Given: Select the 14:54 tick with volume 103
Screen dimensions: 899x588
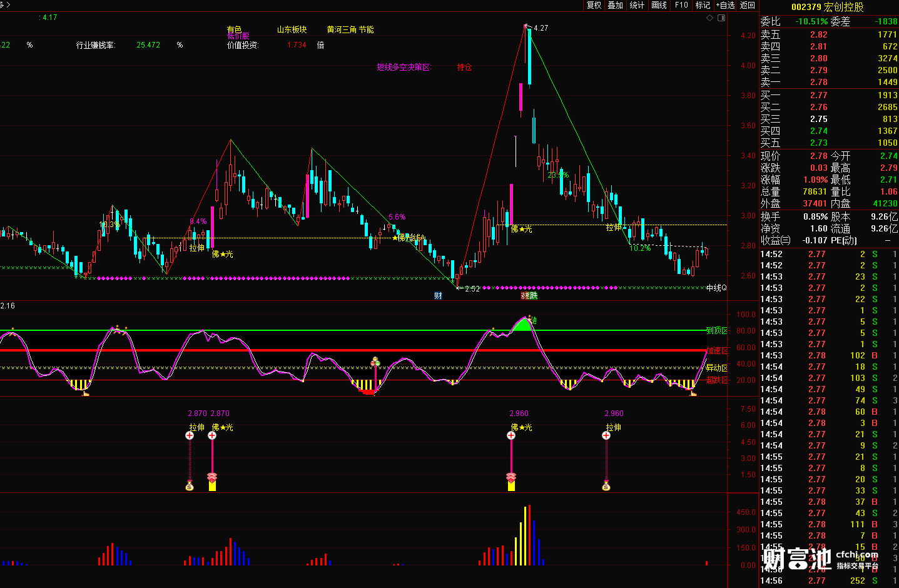Looking at the screenshot, I should 829,378.
